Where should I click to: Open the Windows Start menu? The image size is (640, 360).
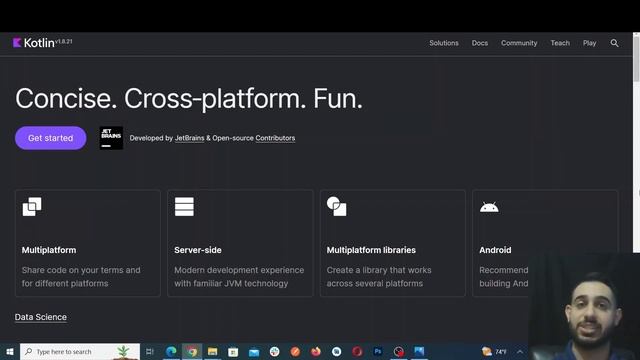click(x=10, y=351)
